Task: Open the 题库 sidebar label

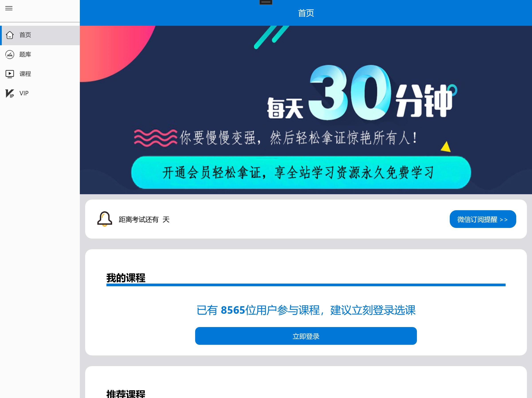Action: point(25,55)
